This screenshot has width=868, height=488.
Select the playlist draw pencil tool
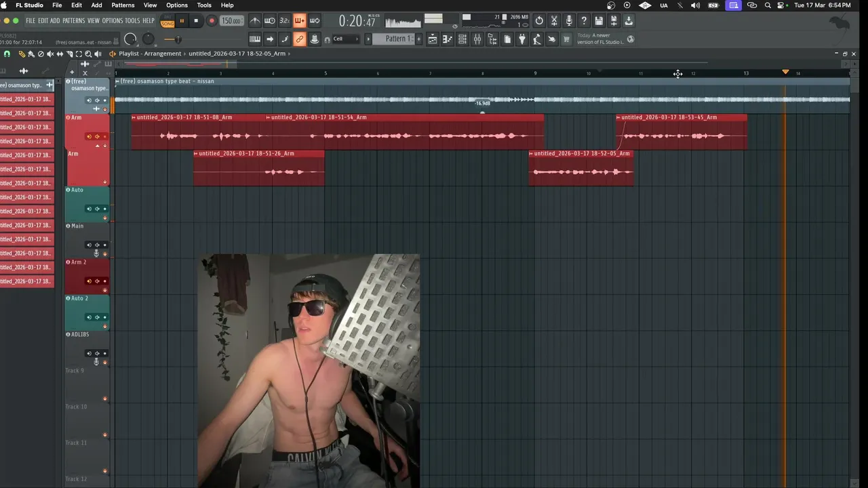22,54
